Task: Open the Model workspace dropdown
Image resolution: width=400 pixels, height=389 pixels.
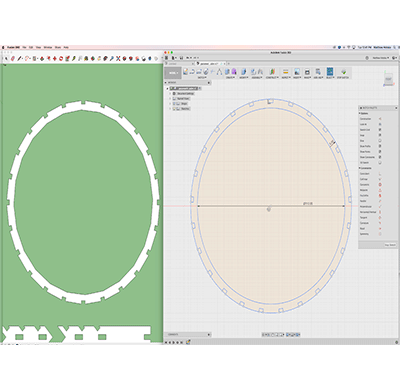Action: (x=173, y=73)
